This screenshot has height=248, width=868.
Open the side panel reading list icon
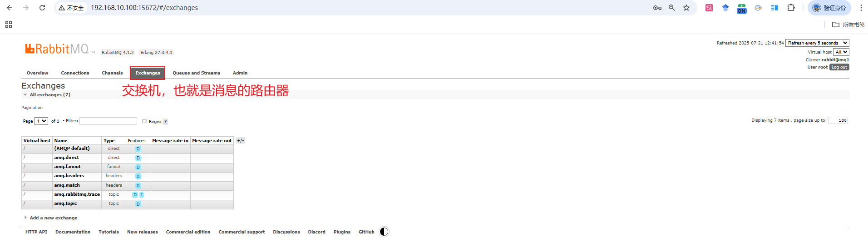tap(774, 8)
